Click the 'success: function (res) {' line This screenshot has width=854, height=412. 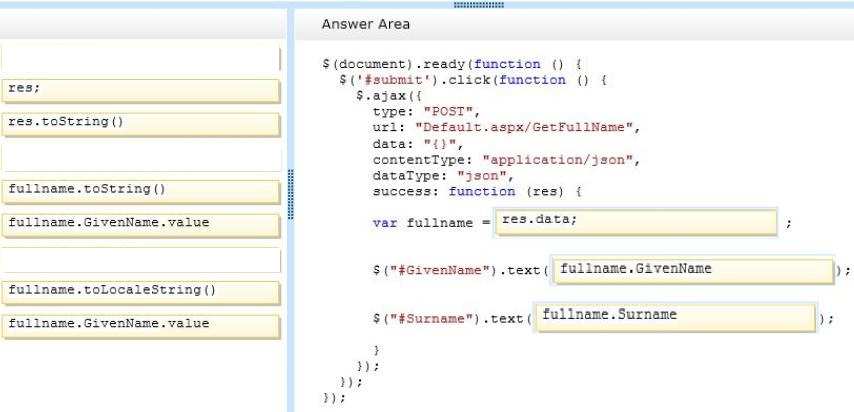tap(477, 192)
